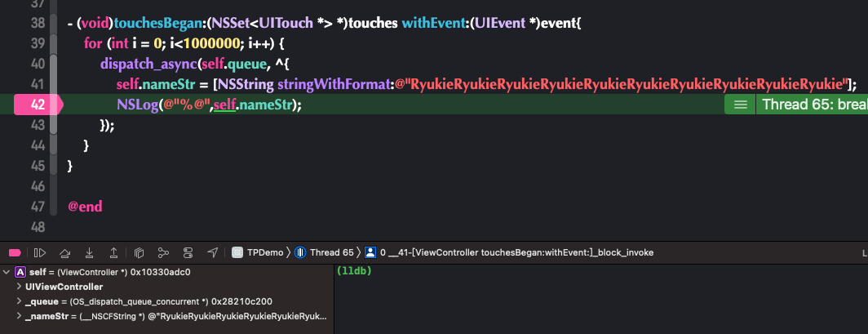
Task: Click the stack frame person icon
Action: (371, 252)
